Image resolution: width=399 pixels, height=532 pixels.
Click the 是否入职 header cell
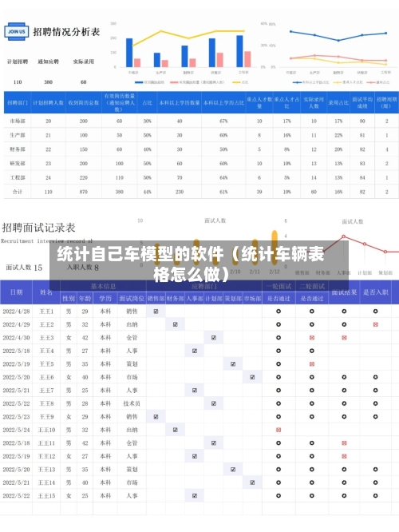point(376,292)
